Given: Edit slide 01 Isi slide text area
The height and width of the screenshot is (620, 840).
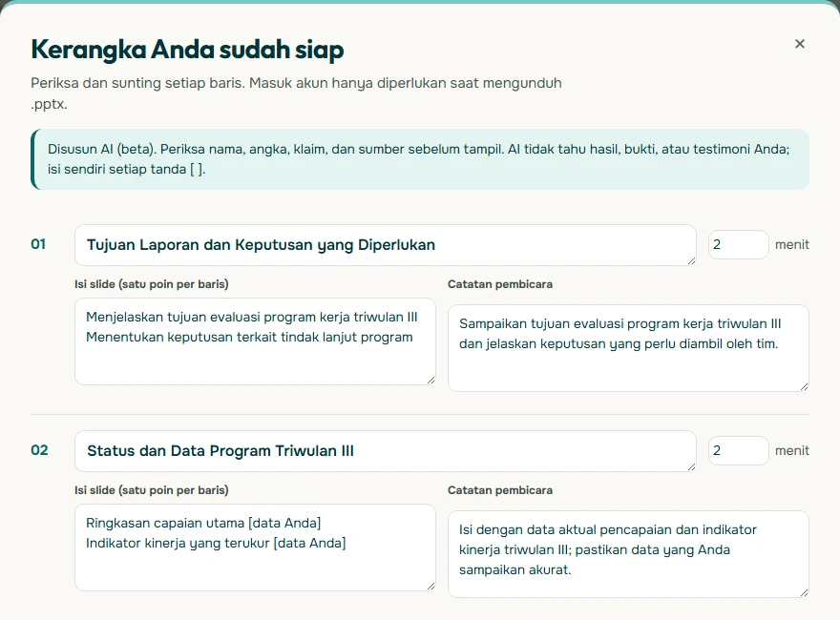Looking at the screenshot, I should coord(255,341).
